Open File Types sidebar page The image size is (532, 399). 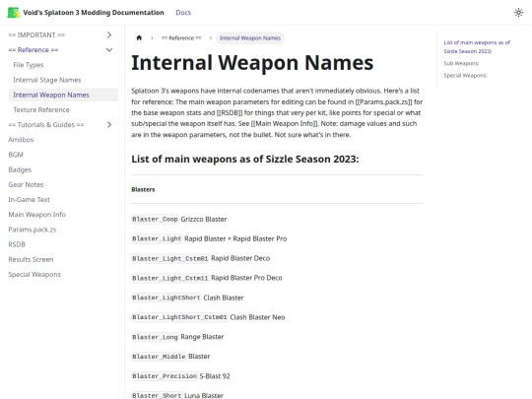click(x=29, y=65)
